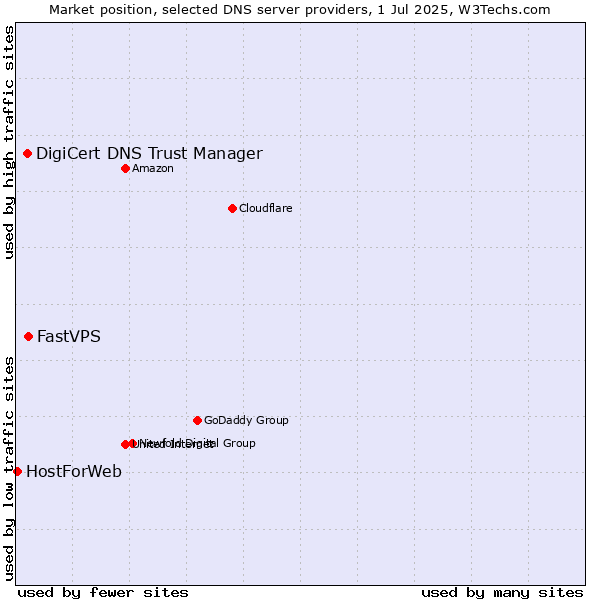Viewport: 600px width, 600px height.
Task: Select the 'HostForWeb' label text
Action: click(74, 471)
